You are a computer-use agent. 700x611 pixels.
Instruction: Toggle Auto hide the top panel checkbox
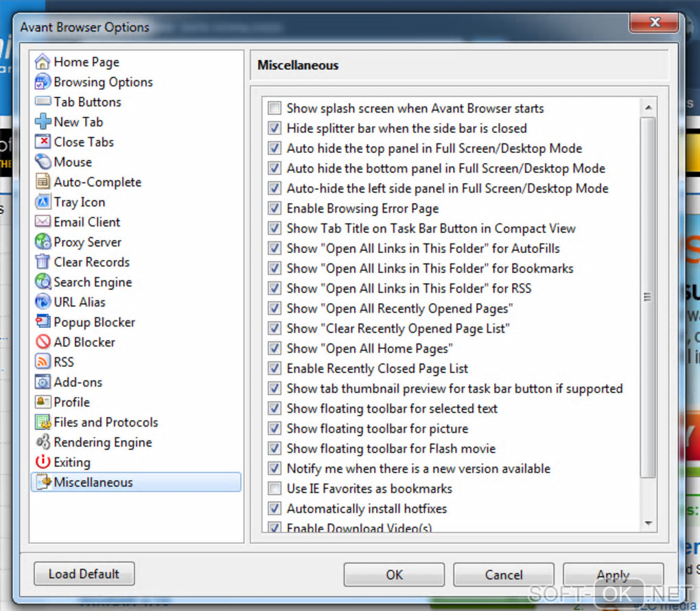tap(274, 148)
